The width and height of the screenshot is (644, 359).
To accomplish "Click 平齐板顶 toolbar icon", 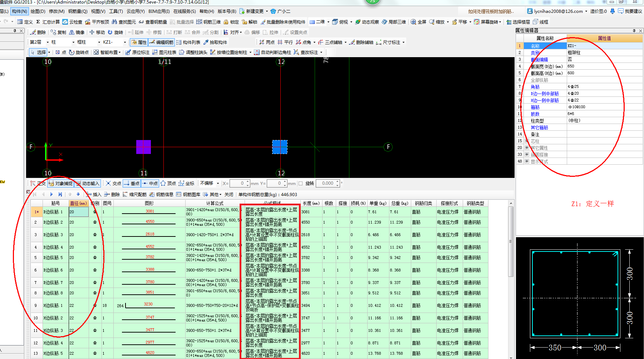I will [x=97, y=22].
